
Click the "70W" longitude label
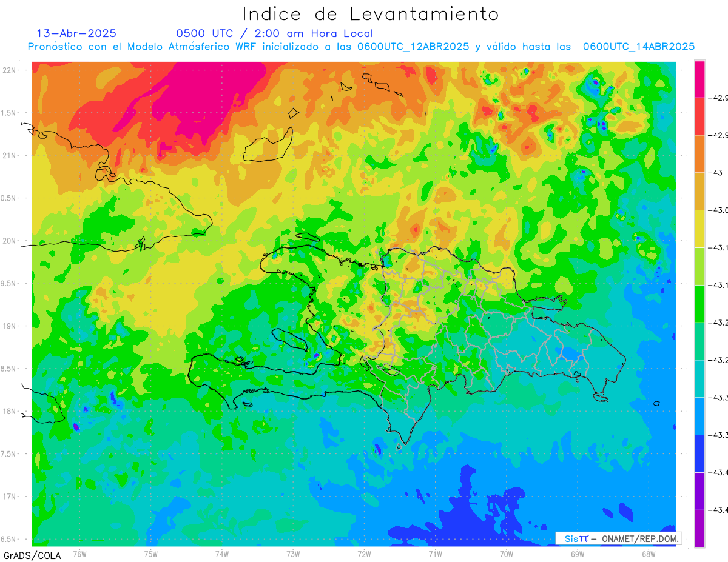pos(507,554)
